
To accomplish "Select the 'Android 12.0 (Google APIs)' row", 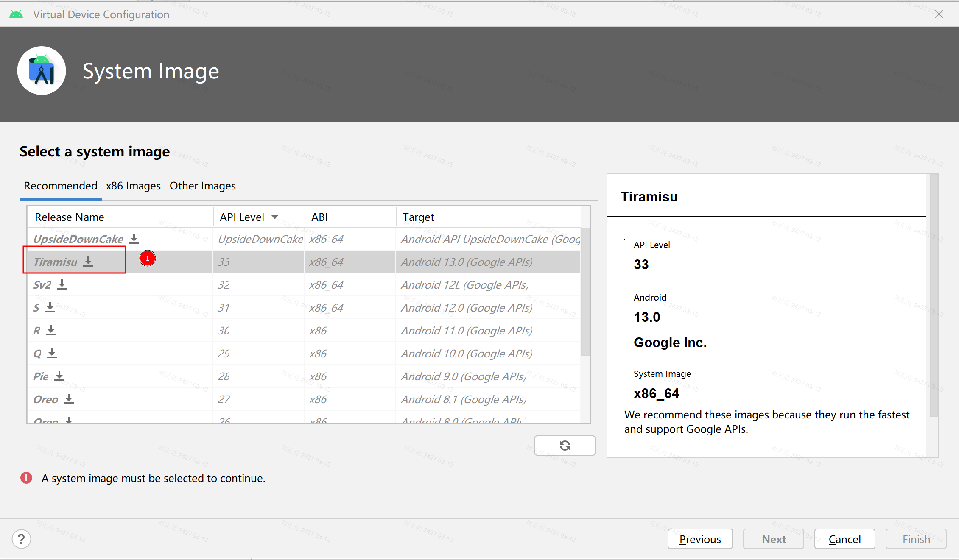I will 304,307.
